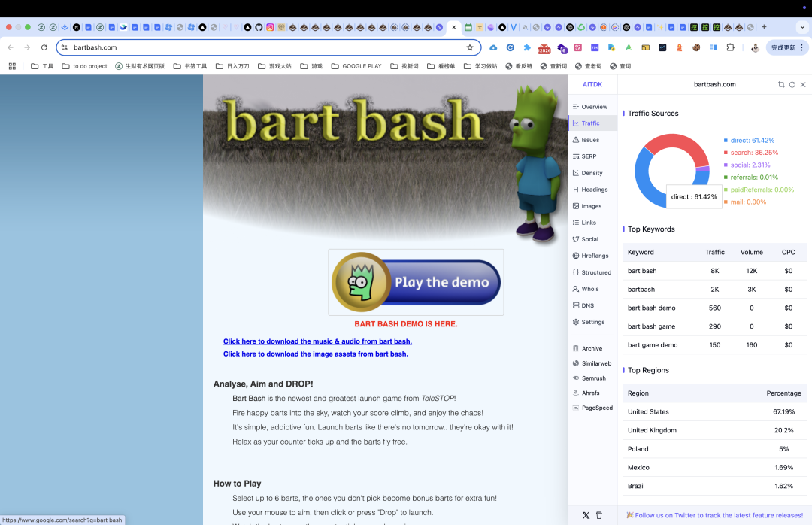
Task: Refresh the AITDK panel data
Action: [792, 84]
